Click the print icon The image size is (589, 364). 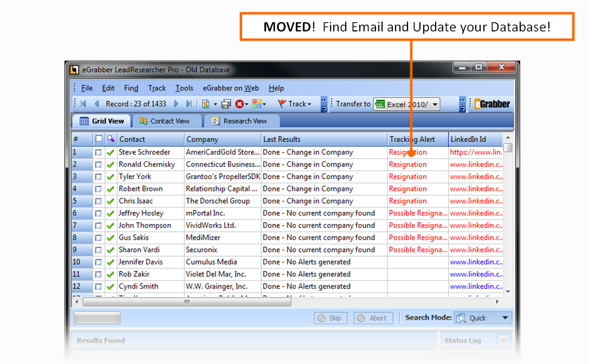(226, 104)
